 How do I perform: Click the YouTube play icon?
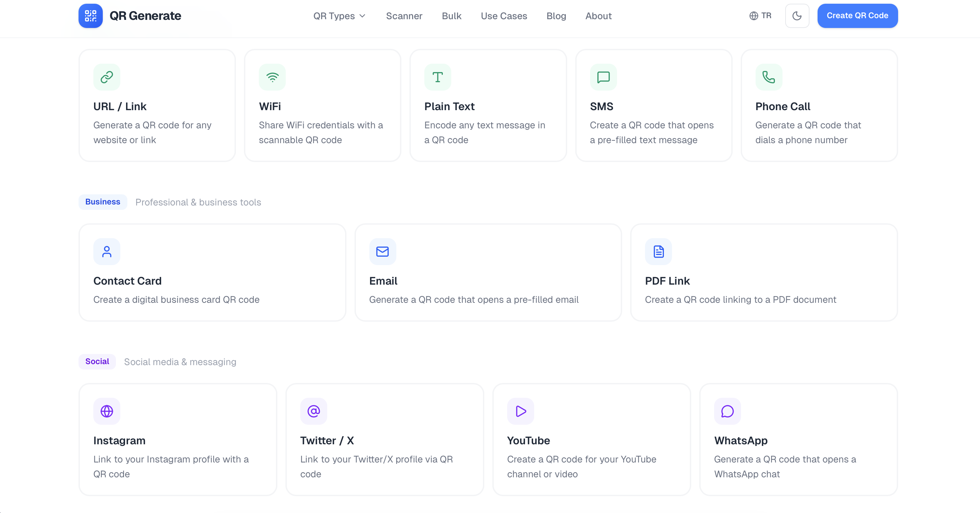(520, 411)
